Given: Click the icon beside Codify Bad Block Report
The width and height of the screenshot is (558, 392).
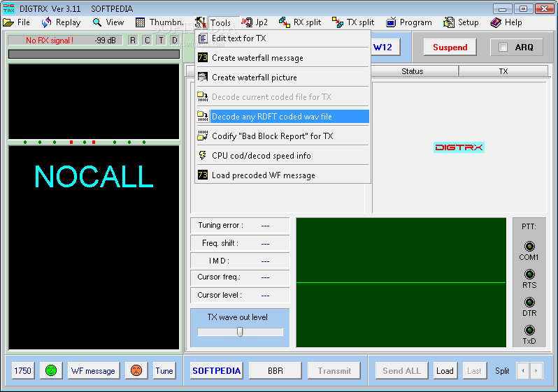Looking at the screenshot, I should tap(203, 136).
